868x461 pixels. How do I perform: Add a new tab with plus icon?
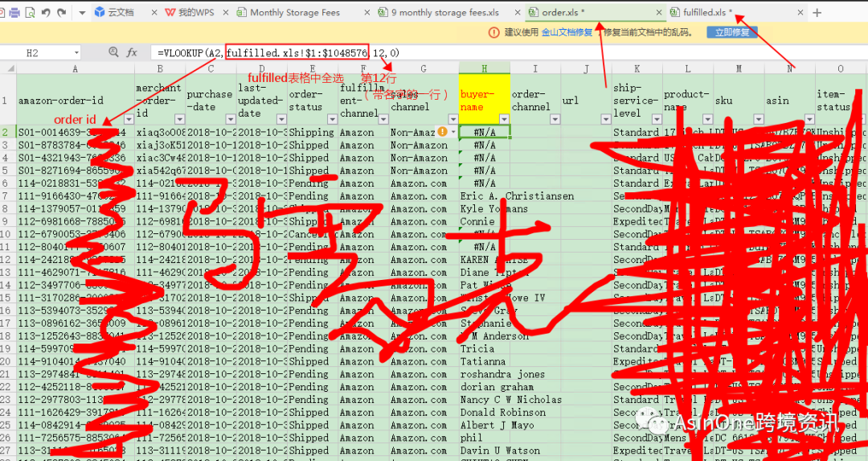[x=817, y=12]
